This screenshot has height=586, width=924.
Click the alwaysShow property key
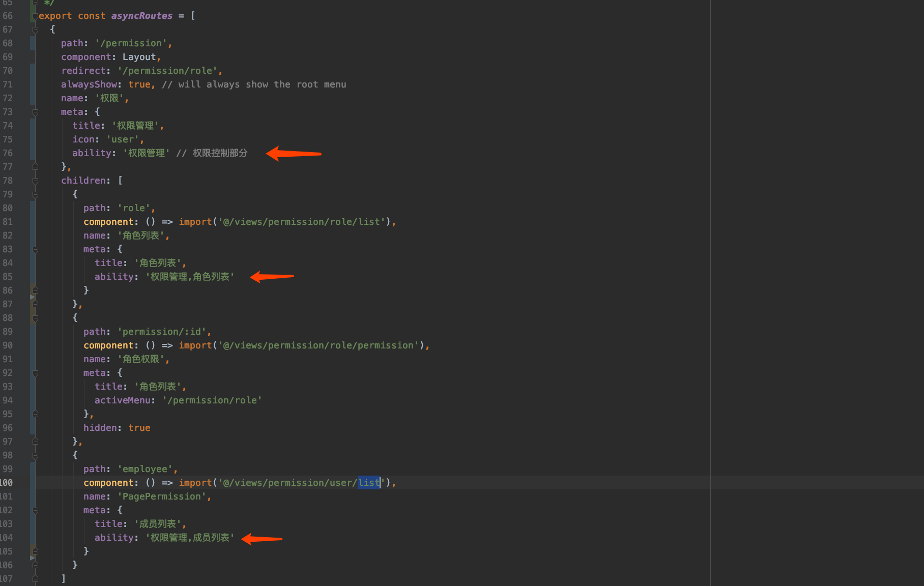[89, 84]
